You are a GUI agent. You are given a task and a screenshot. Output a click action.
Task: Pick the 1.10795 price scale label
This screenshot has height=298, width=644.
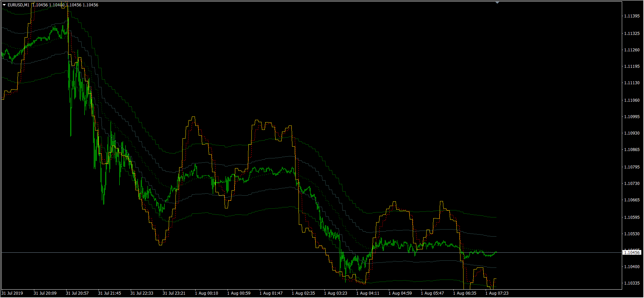tap(632, 167)
